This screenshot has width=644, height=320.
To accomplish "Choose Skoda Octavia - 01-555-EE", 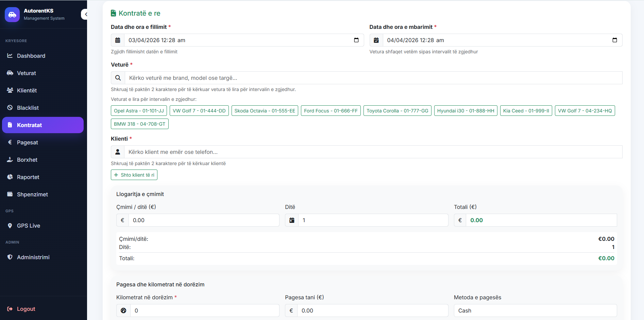I will click(265, 111).
